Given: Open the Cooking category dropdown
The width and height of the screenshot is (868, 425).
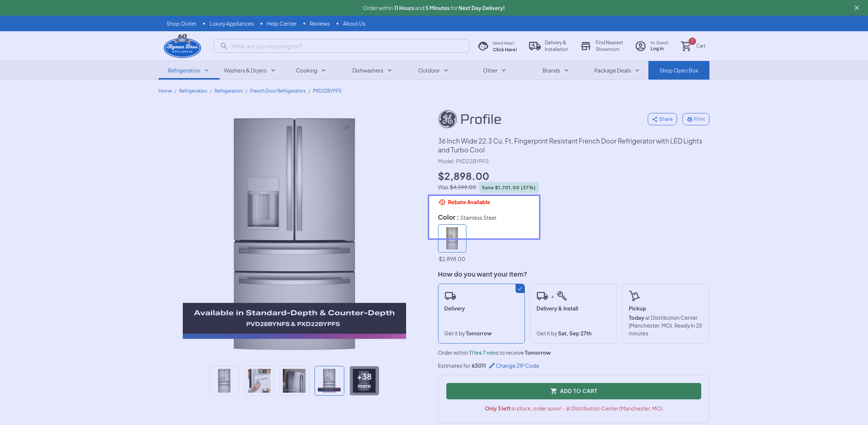Looking at the screenshot, I should pyautogui.click(x=311, y=71).
